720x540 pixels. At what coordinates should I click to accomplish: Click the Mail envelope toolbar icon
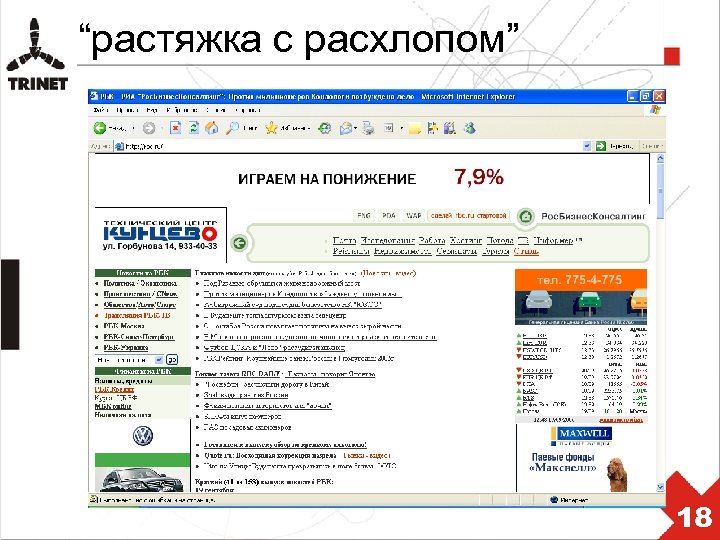point(345,129)
